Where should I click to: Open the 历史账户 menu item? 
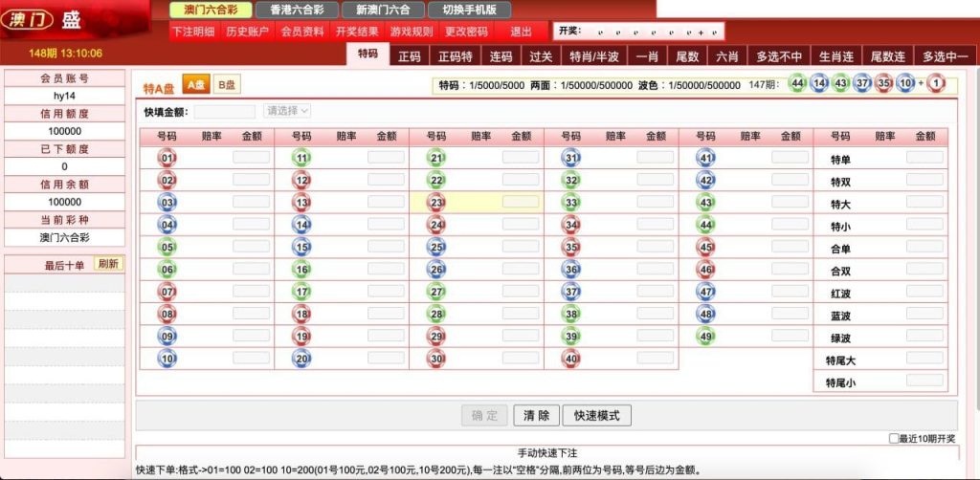248,32
